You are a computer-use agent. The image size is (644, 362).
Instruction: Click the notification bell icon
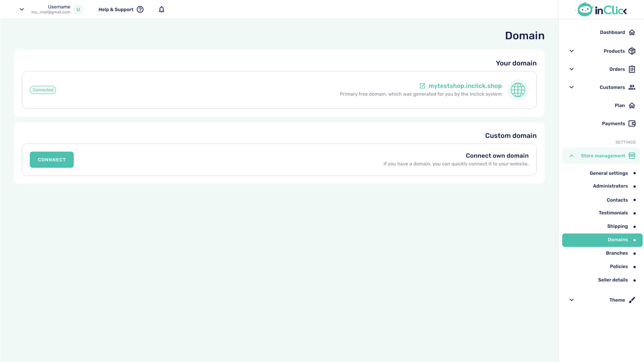point(162,9)
